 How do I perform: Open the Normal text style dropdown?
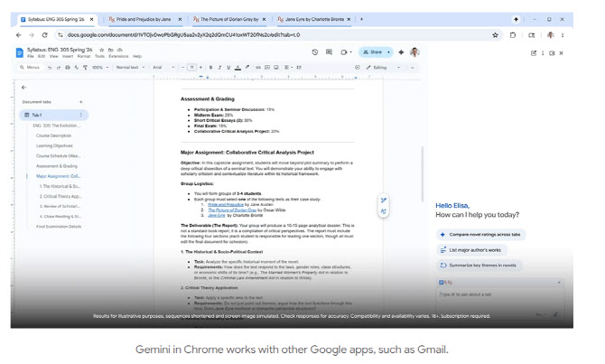[127, 67]
